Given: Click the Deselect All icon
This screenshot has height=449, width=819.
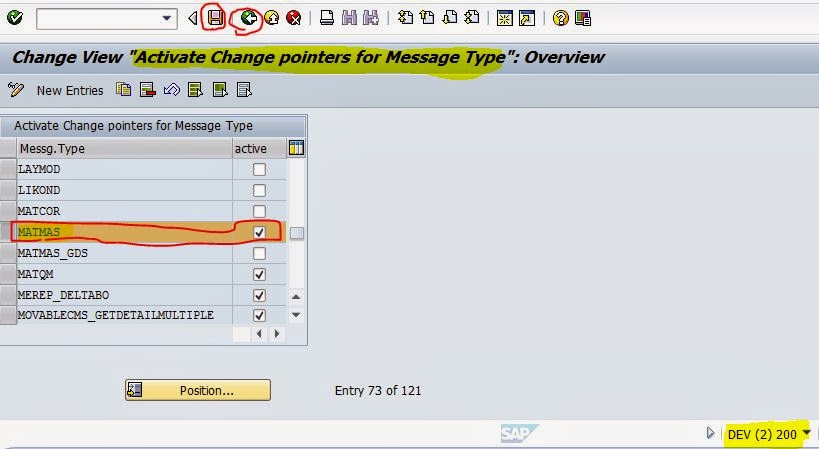Looking at the screenshot, I should [244, 90].
